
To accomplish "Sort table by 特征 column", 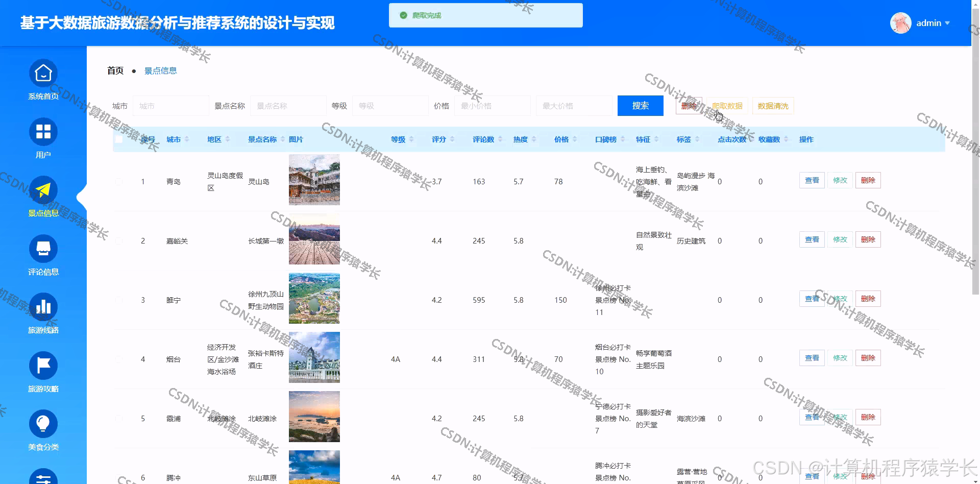I will pos(656,139).
